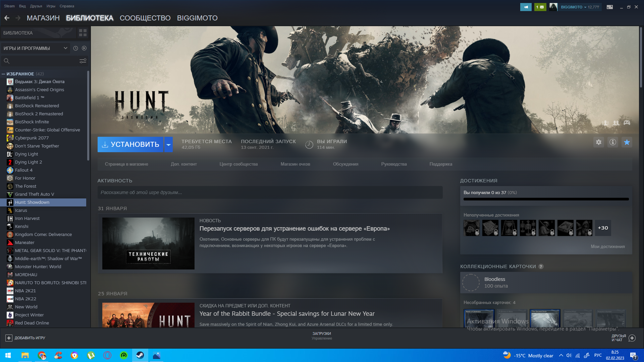Image resolution: width=644 pixels, height=362 pixels.
Task: Click controller support icon on banner
Action: [627, 123]
